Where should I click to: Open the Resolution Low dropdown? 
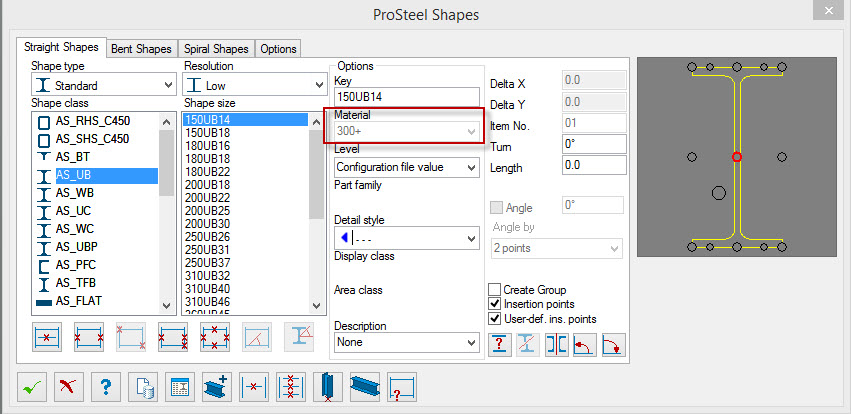click(255, 85)
